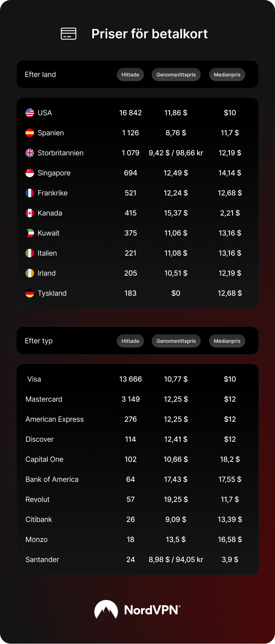275x644 pixels.
Task: Click the Kuwait flag icon
Action: coord(30,233)
